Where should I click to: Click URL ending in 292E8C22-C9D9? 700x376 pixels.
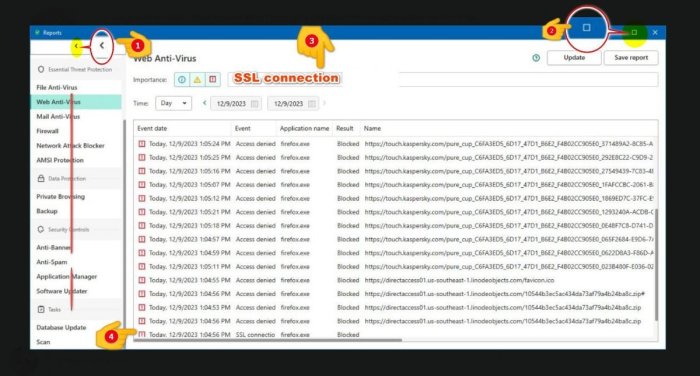pyautogui.click(x=509, y=158)
